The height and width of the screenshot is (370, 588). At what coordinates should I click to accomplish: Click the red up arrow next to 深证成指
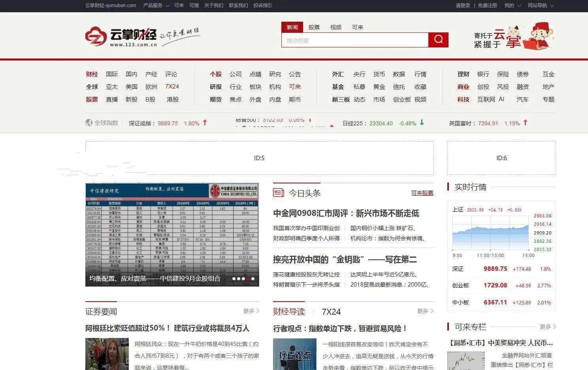point(205,123)
